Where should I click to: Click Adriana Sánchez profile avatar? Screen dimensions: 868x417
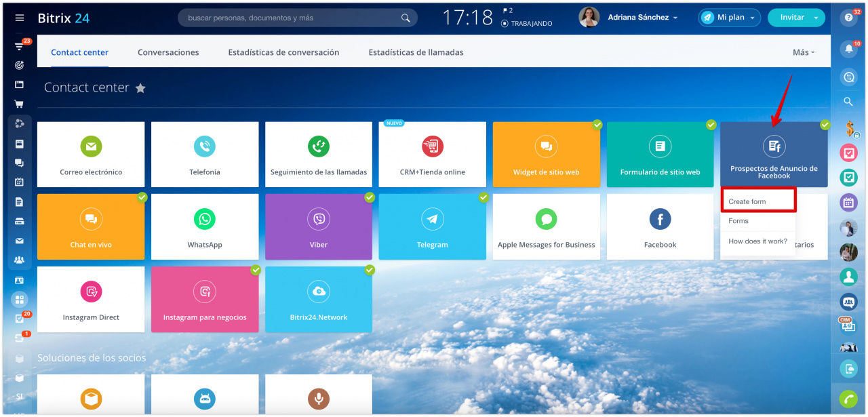[x=589, y=18]
